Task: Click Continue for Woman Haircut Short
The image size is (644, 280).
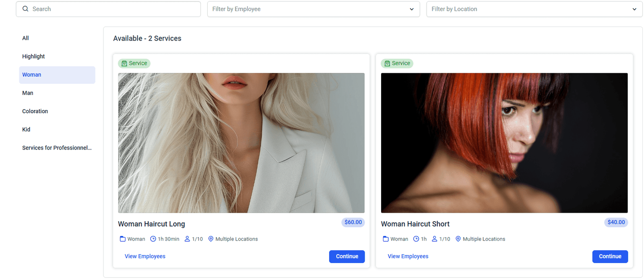Action: point(610,257)
